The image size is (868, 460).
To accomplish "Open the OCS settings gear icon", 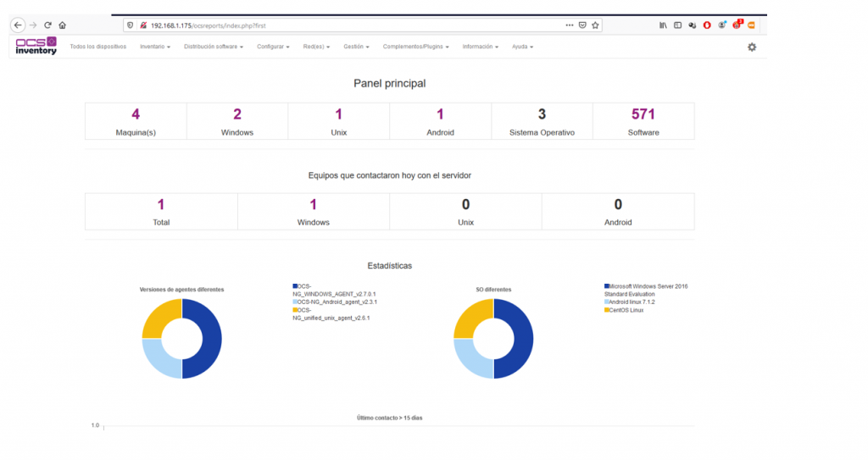I will tap(752, 47).
